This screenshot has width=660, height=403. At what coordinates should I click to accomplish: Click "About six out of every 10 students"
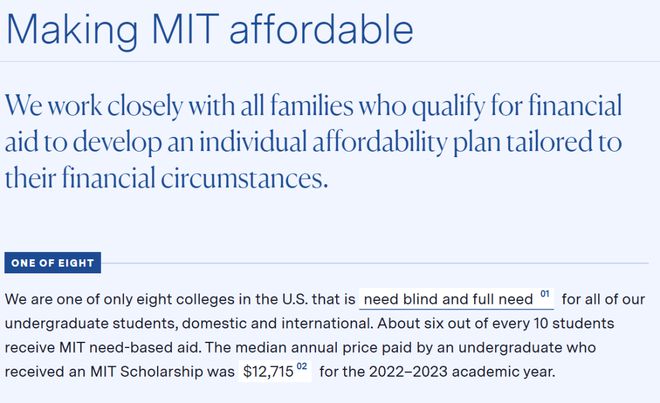[x=496, y=323]
